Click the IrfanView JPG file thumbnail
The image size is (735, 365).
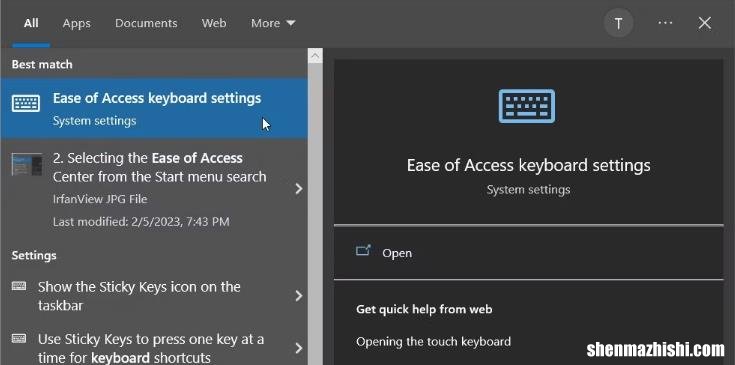tap(27, 164)
